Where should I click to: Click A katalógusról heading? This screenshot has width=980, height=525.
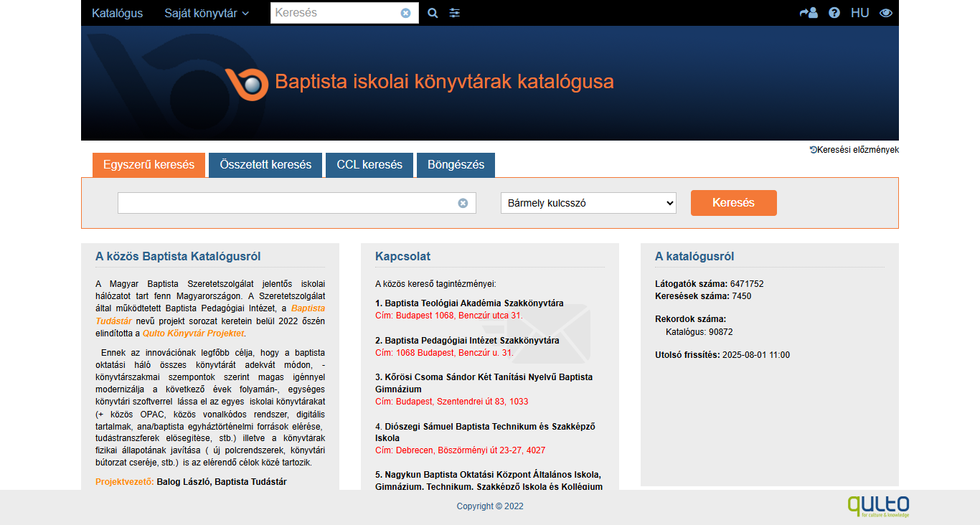[x=694, y=257]
